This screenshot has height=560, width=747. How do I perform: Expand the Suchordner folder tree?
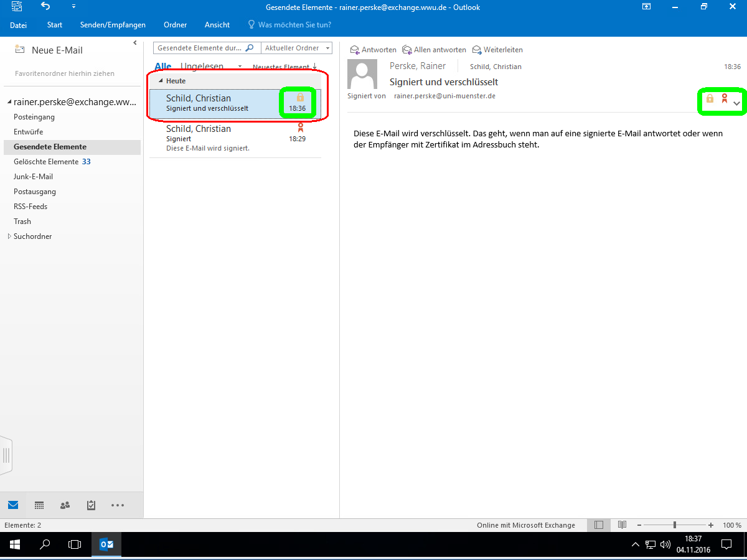pos(9,236)
